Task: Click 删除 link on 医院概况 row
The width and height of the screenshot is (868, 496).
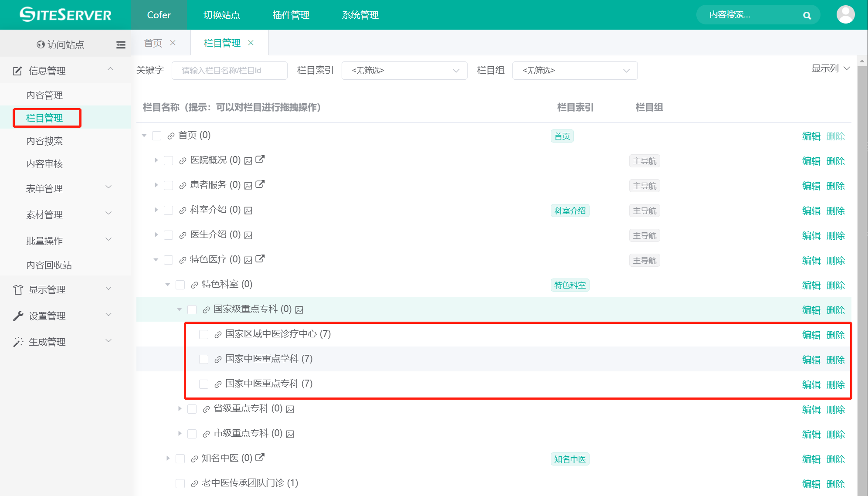Action: tap(836, 161)
